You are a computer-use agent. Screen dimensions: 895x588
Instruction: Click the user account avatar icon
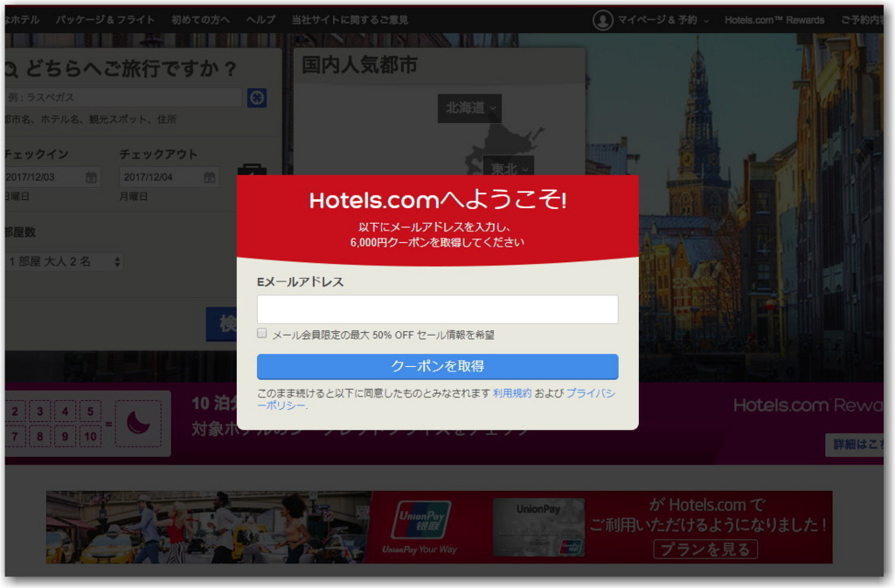tap(603, 20)
